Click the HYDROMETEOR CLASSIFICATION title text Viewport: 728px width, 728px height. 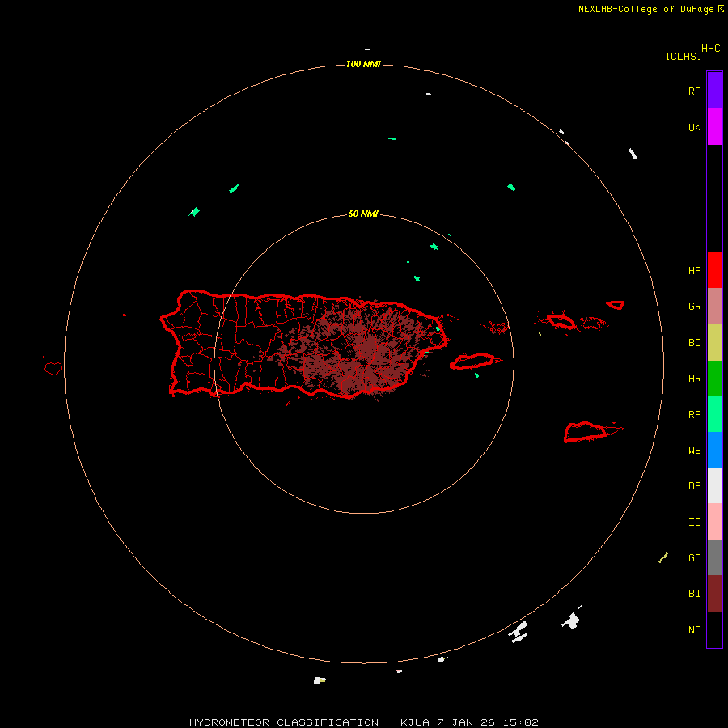tap(284, 722)
